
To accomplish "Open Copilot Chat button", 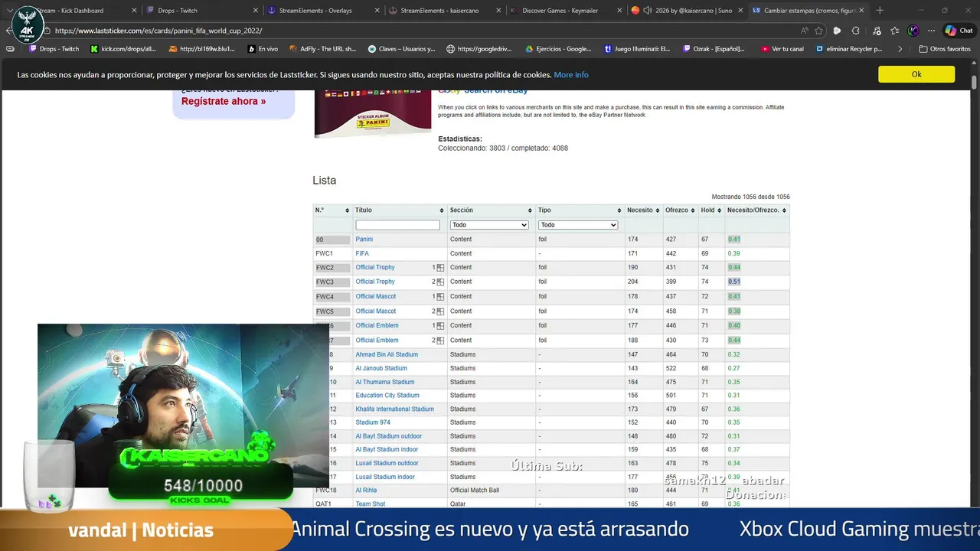I will point(959,31).
